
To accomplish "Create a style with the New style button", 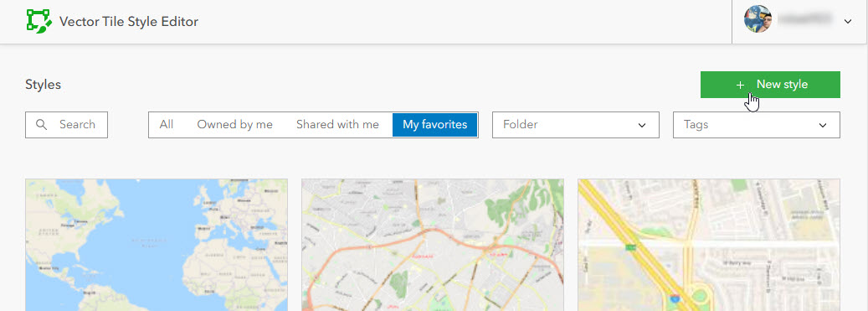I will click(x=770, y=85).
